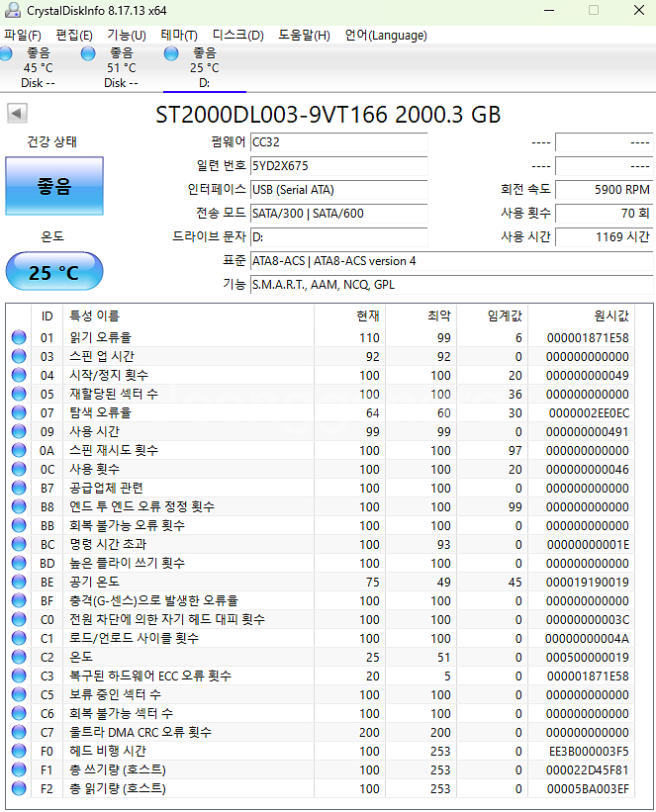Open the 테마(T) menu

(179, 36)
